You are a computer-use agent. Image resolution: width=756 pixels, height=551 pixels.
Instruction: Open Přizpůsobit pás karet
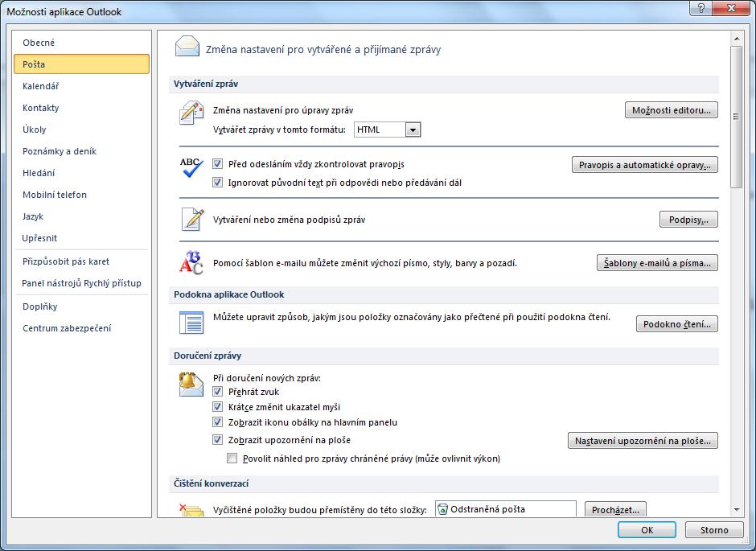[81, 261]
